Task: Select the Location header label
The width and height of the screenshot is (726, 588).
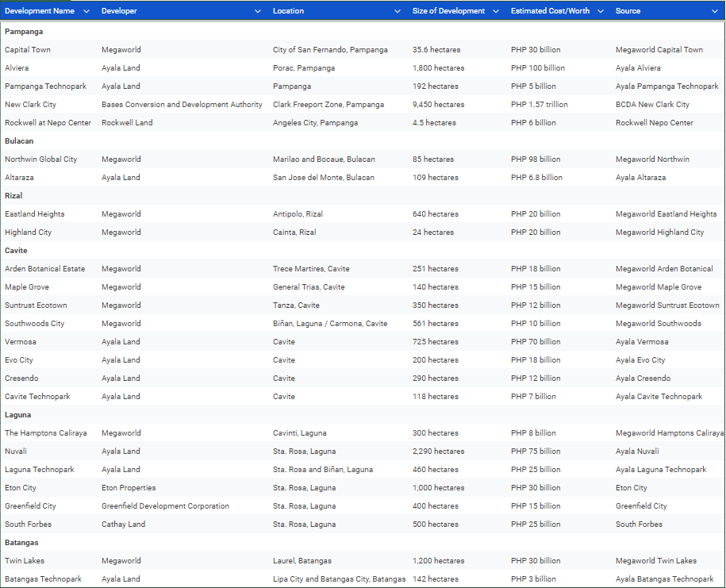Action: pos(288,10)
